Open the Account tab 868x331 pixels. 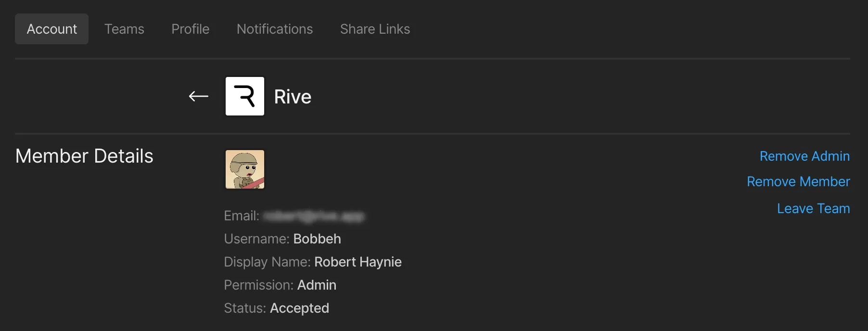[51, 29]
